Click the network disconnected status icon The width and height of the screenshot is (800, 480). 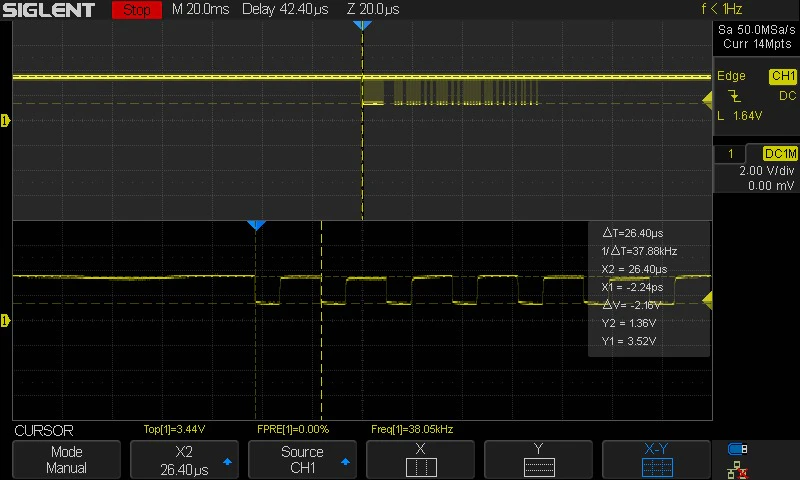(x=737, y=470)
